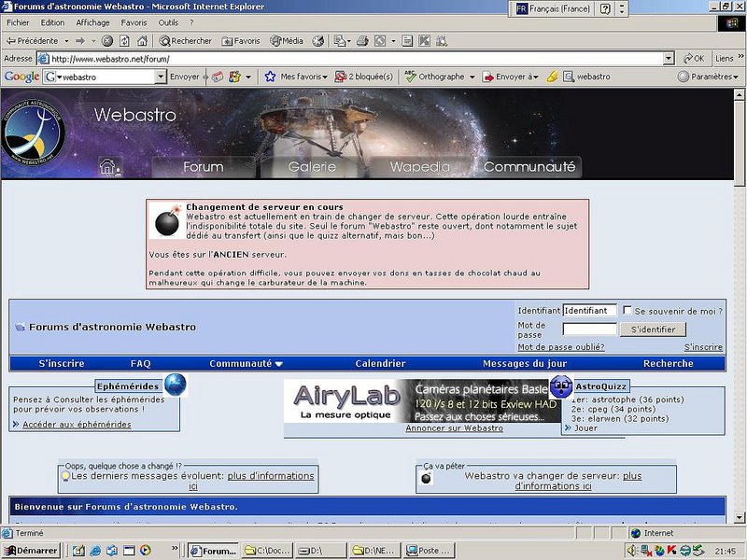Click S'inscrire link under login button
The image size is (747, 560).
pos(703,347)
